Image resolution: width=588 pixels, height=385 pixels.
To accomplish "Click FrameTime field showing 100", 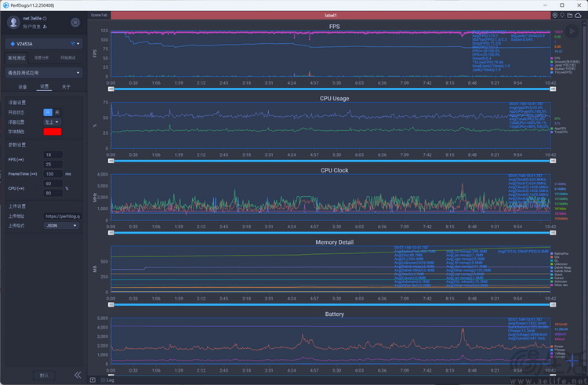I will (x=53, y=174).
